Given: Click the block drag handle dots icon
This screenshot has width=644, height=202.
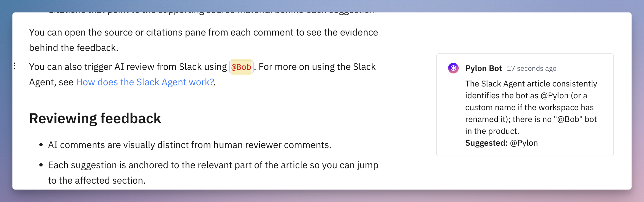Looking at the screenshot, I should coord(15,66).
